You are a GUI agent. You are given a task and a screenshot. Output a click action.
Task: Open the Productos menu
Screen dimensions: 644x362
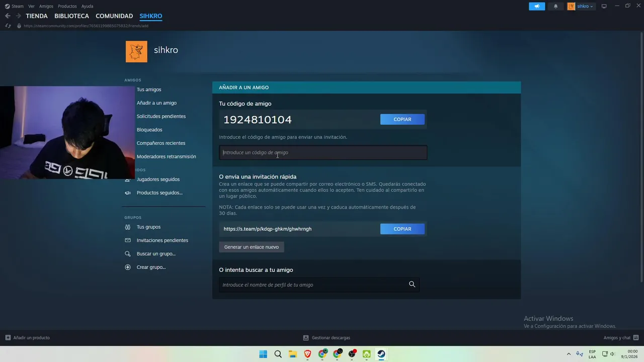click(67, 6)
